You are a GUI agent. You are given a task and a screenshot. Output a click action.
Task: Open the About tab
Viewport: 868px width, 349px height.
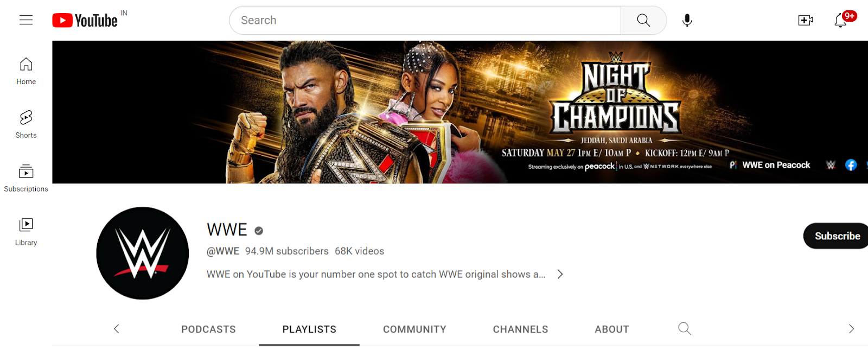612,329
